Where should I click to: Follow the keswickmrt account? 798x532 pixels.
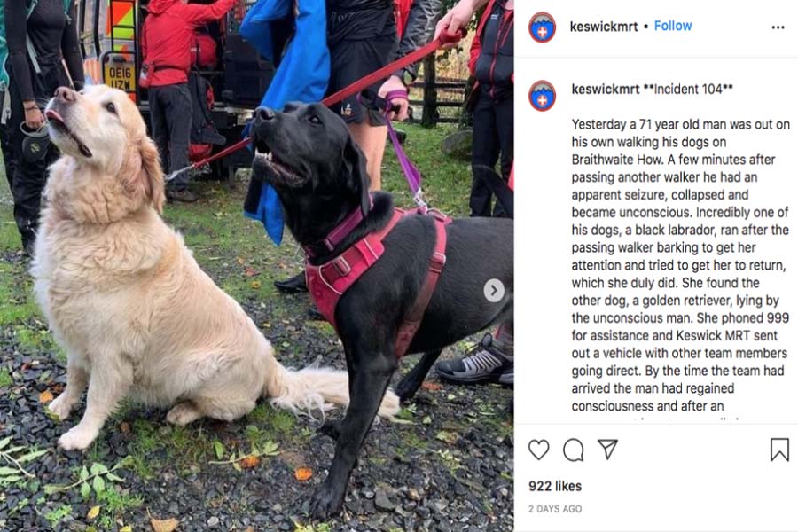tap(673, 26)
